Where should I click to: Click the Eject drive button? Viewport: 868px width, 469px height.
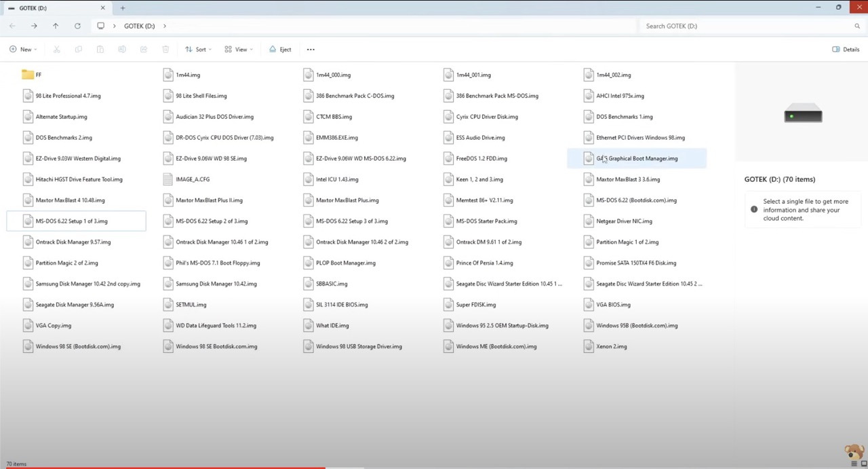[x=280, y=50]
